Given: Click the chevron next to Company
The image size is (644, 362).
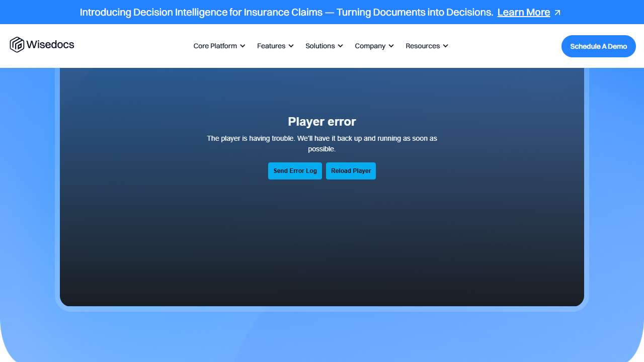Looking at the screenshot, I should click(391, 46).
